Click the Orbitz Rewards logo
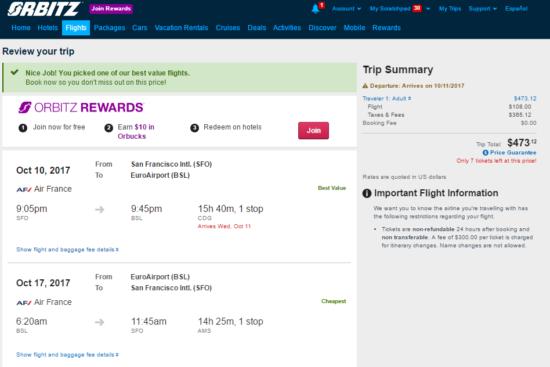 coord(81,108)
